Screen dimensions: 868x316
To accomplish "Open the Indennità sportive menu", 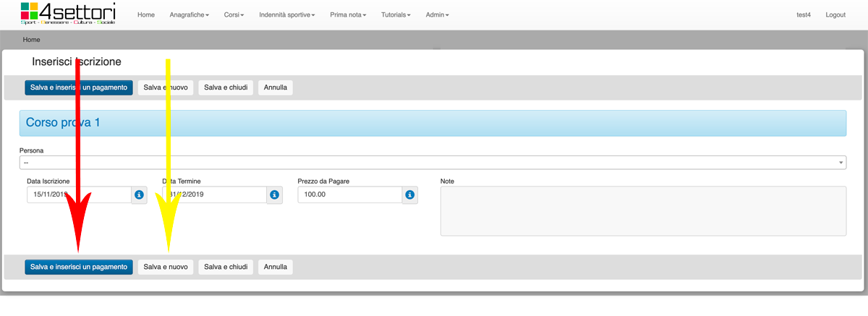I will coord(287,15).
